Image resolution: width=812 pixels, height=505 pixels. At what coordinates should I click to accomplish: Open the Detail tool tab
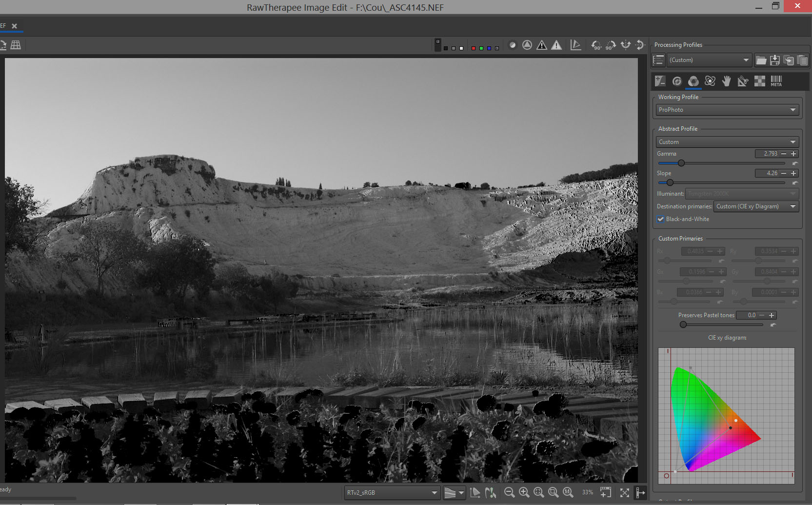tap(677, 81)
